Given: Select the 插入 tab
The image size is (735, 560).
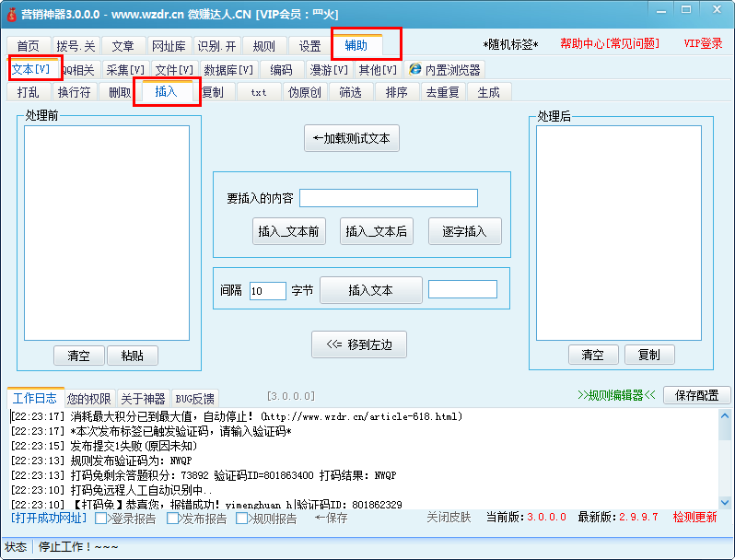Looking at the screenshot, I should coord(167,91).
